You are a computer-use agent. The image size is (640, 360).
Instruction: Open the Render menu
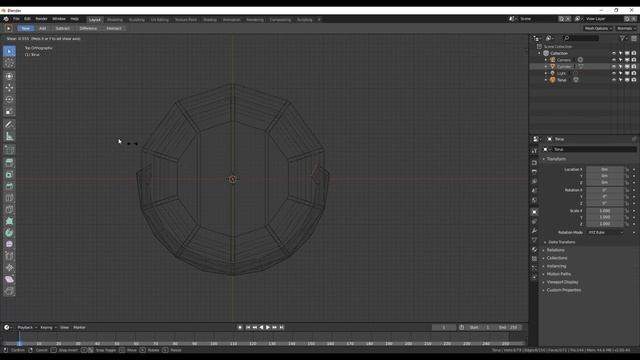[41, 19]
